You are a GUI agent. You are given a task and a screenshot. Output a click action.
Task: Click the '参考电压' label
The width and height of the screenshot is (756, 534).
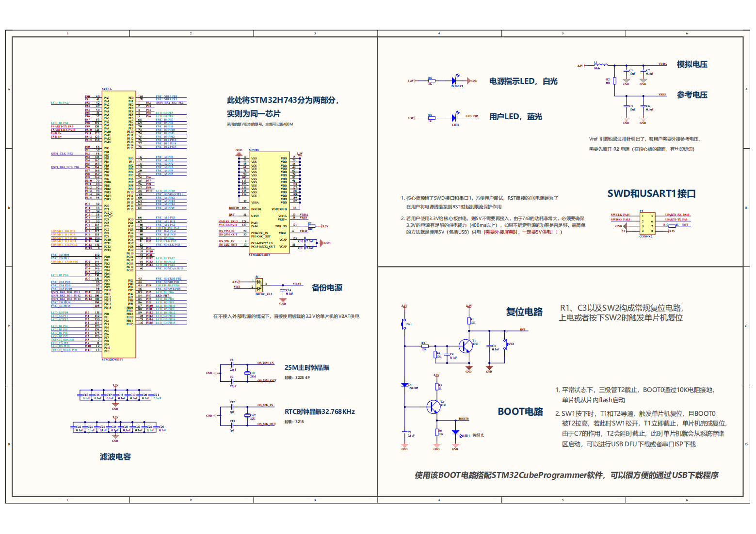(x=692, y=95)
